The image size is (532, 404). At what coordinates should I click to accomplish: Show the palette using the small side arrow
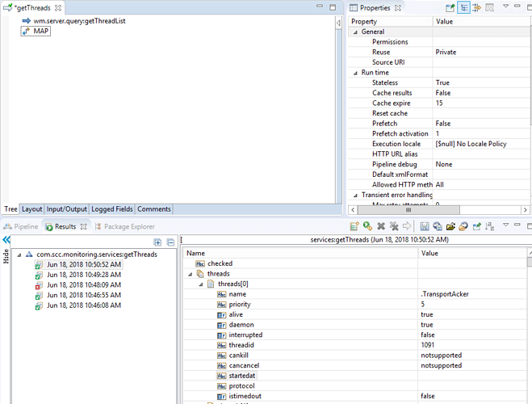(338, 23)
